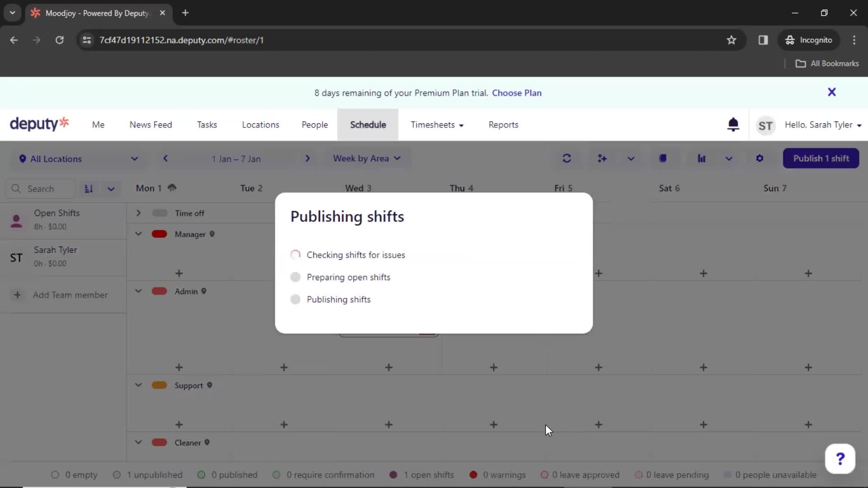
Task: Expand the Admin area section
Action: pos(138,291)
